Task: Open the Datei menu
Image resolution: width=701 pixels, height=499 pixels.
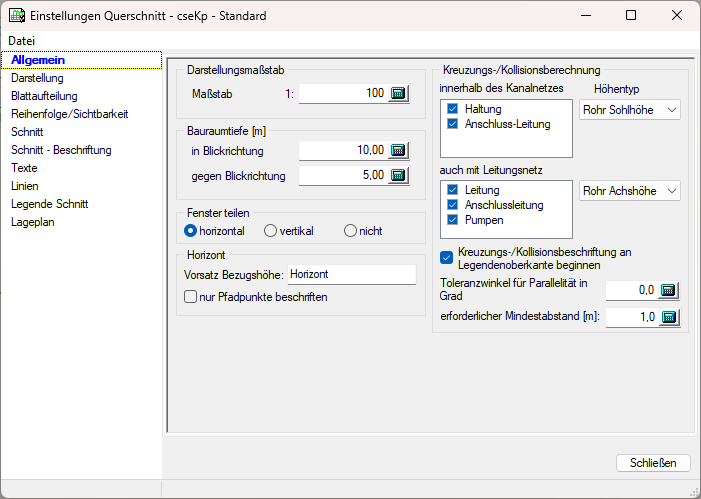Action: click(x=21, y=40)
